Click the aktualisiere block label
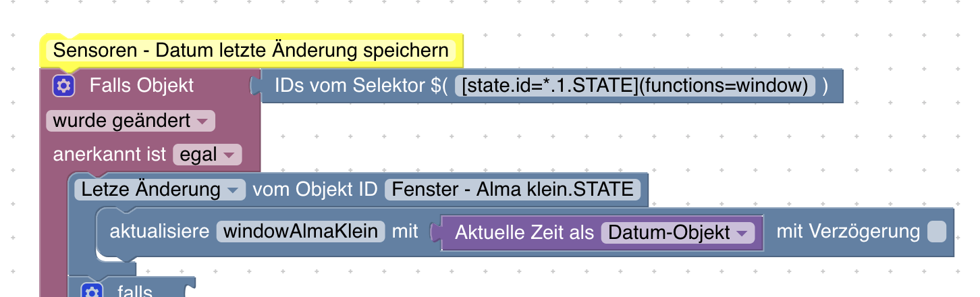 [x=159, y=232]
